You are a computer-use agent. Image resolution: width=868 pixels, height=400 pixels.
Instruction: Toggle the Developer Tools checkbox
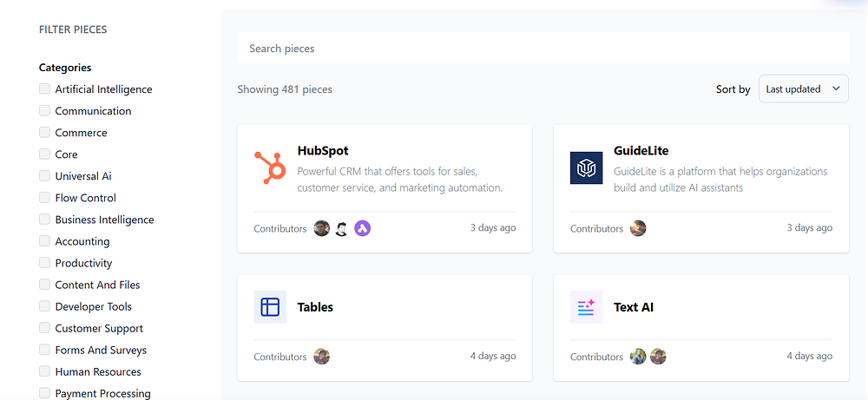click(45, 306)
